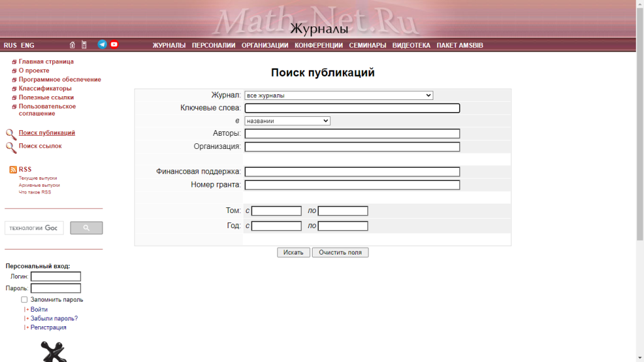Open the Полезные ссылки link
644x362 pixels.
(46, 97)
